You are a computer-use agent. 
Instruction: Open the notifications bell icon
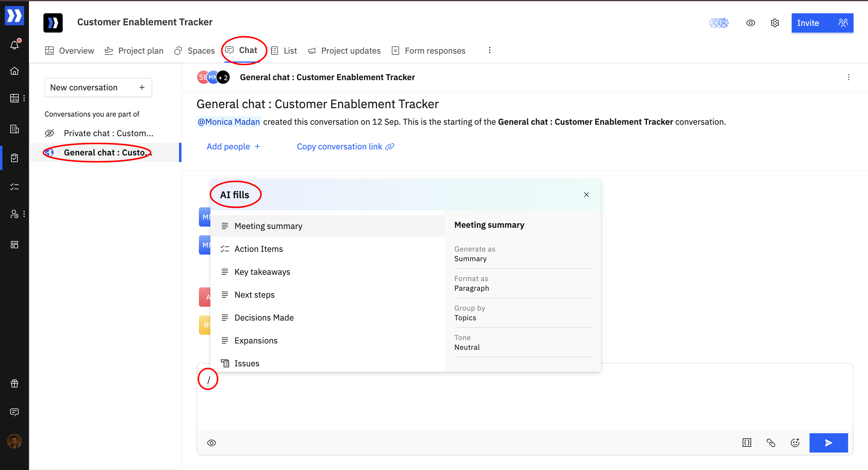pos(14,45)
